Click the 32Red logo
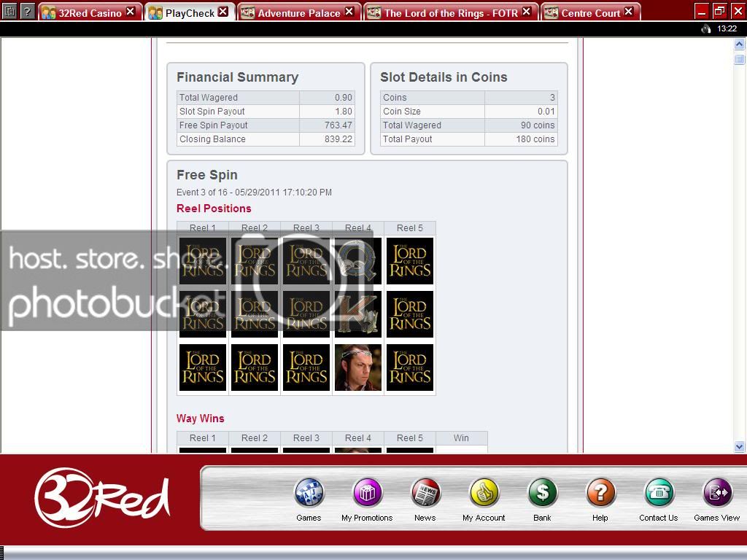 click(x=101, y=497)
